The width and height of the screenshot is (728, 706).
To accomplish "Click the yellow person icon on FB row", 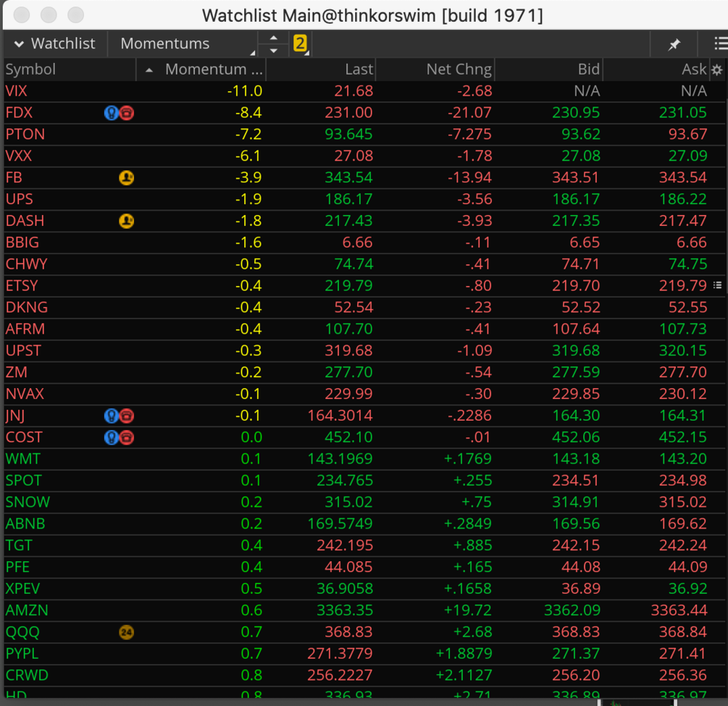I will point(126,178).
